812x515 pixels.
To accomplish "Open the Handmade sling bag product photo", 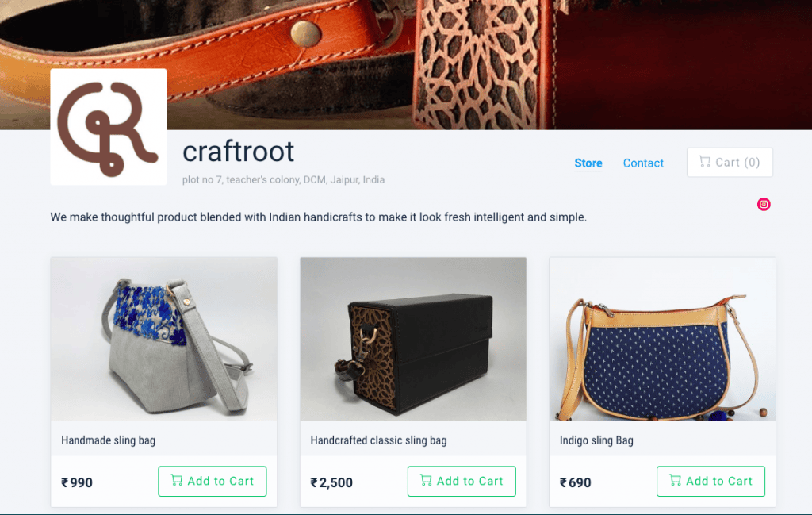I will (163, 338).
